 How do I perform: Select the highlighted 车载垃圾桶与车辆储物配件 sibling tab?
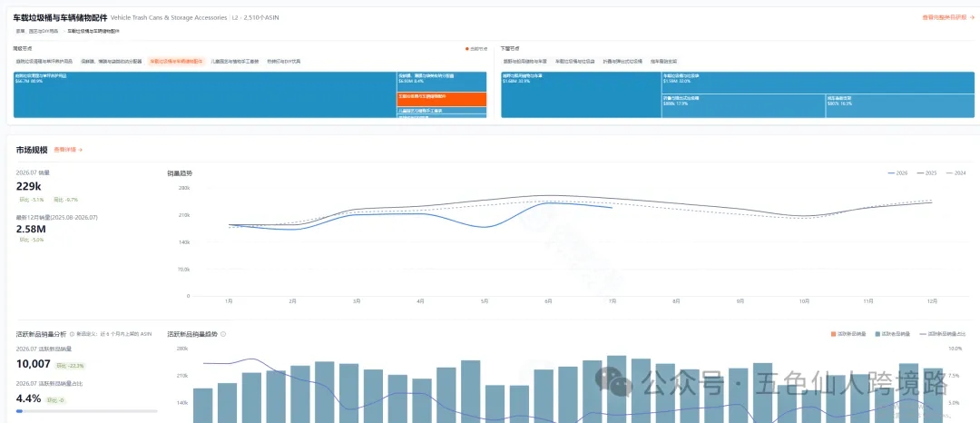(x=176, y=62)
